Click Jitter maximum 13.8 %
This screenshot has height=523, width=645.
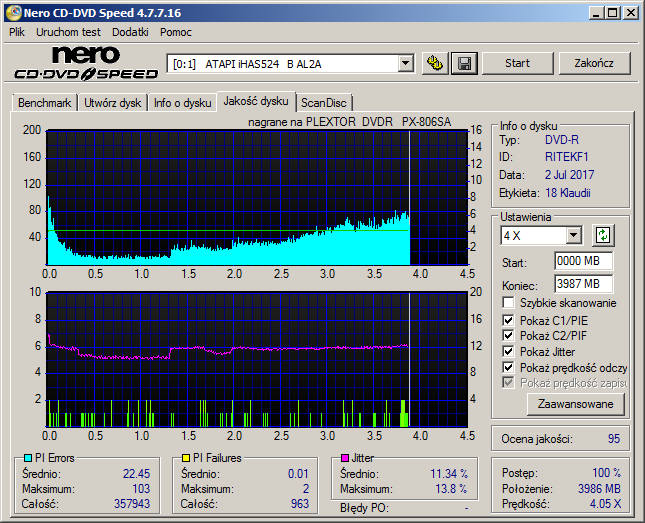tap(452, 489)
